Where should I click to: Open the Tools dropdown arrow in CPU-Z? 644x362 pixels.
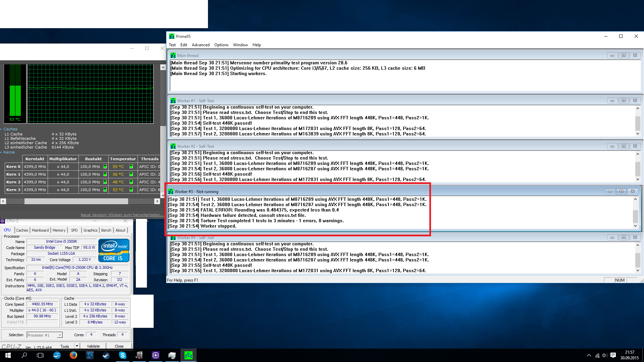(77, 346)
